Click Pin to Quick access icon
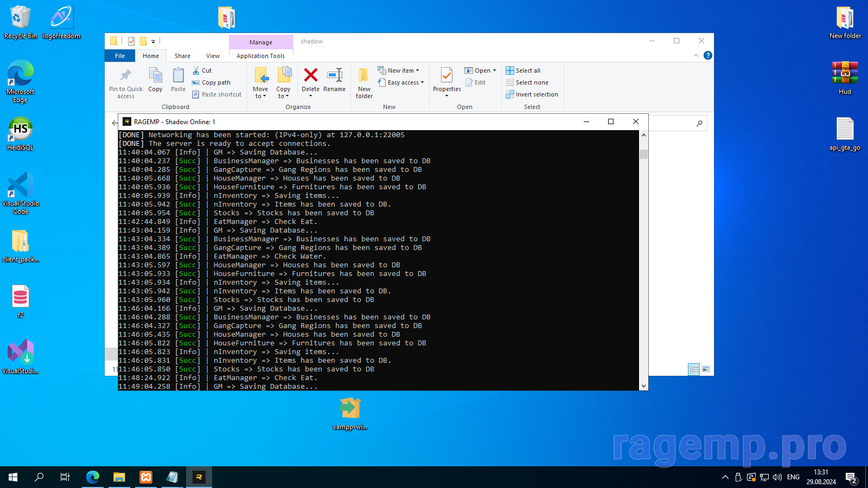Viewport: 868px width, 488px height. pos(125,75)
